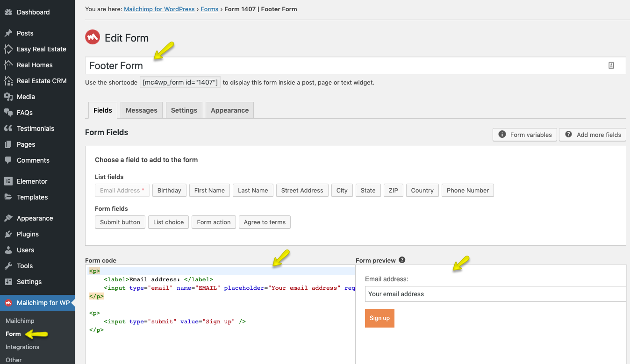
Task: Switch to the Messages tab
Action: (x=142, y=110)
